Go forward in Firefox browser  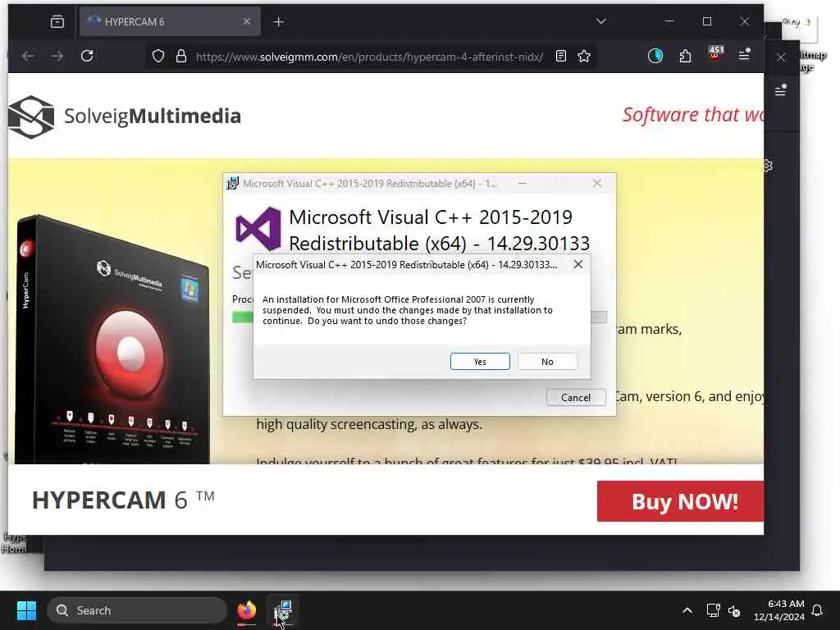tap(57, 56)
